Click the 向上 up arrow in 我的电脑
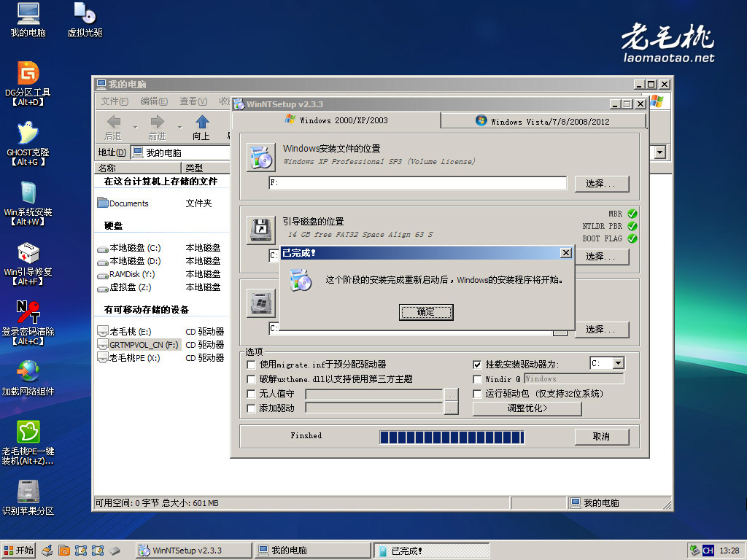The image size is (747, 560). 201,128
